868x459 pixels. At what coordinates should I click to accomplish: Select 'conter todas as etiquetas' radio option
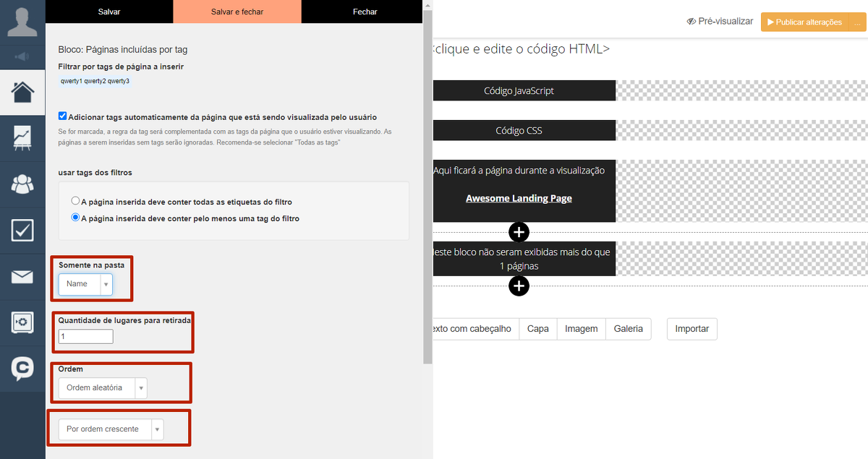(75, 201)
